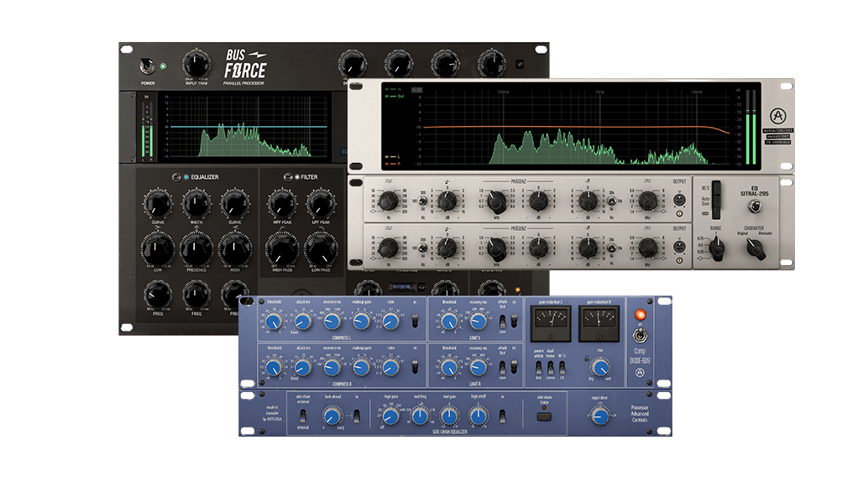Adjust COMPRESS R attack knob on Diode-609
Screen dimensions: 868x487
click(x=303, y=367)
